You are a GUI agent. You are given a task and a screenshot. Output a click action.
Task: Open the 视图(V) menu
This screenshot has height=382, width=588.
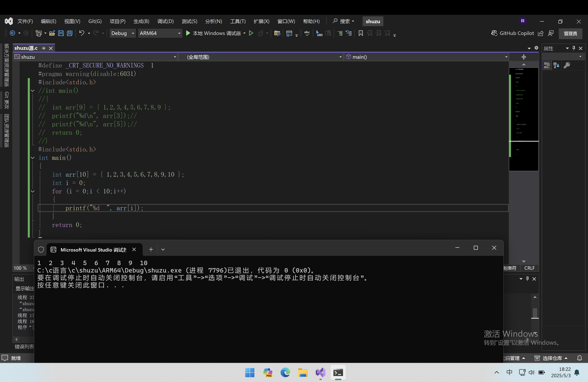coord(72,21)
